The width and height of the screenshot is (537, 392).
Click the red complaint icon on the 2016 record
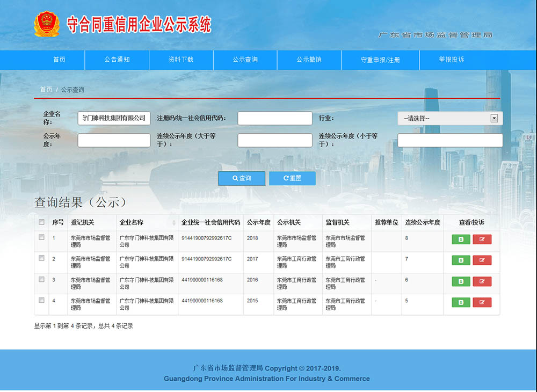click(x=482, y=281)
